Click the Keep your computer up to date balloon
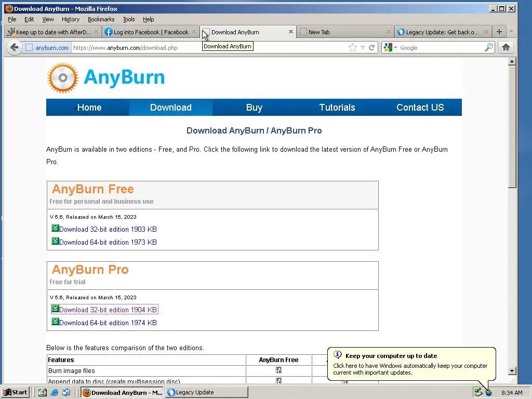This screenshot has width=532, height=399. point(411,364)
